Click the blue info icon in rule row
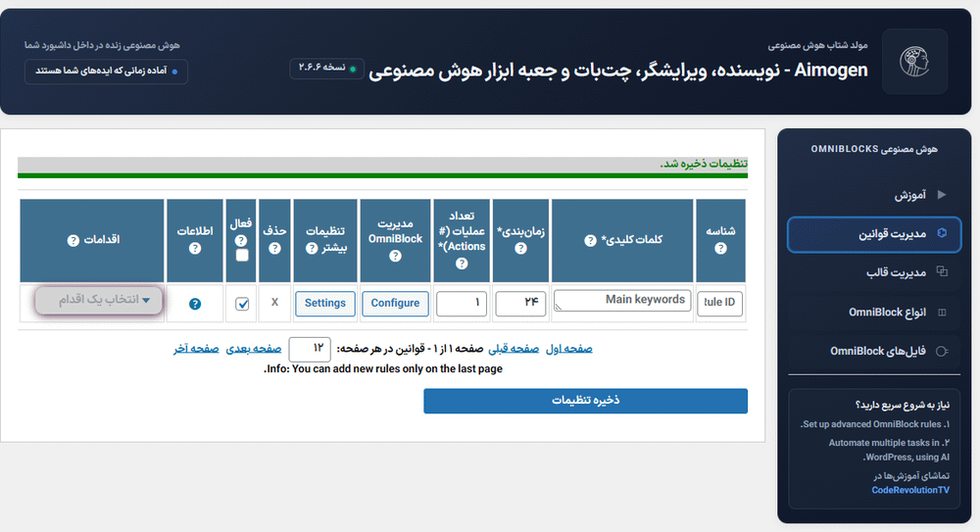This screenshot has width=980, height=532. click(x=195, y=304)
